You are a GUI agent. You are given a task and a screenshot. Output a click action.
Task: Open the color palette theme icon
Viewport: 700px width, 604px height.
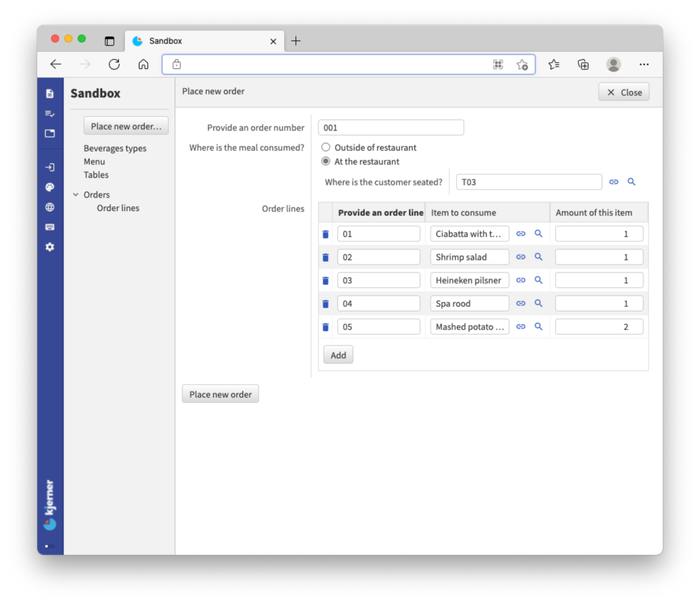(50, 187)
